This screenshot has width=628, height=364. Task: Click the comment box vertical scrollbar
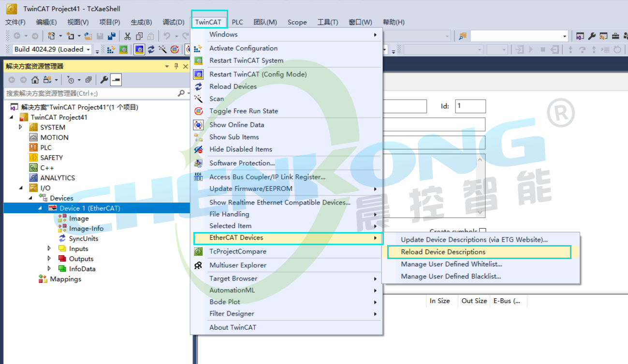point(481,186)
